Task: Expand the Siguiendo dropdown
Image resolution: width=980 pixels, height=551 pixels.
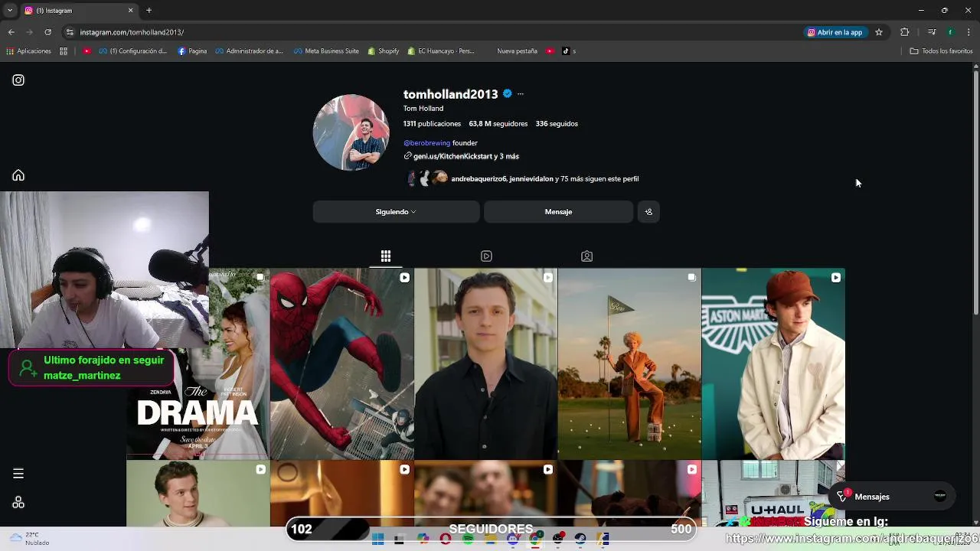Action: tap(396, 212)
